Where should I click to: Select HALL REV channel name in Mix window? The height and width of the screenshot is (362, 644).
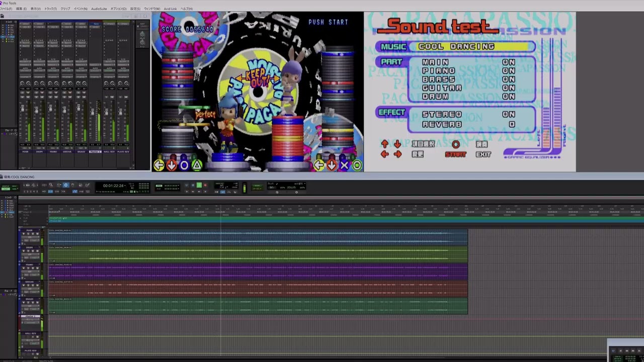[109, 152]
